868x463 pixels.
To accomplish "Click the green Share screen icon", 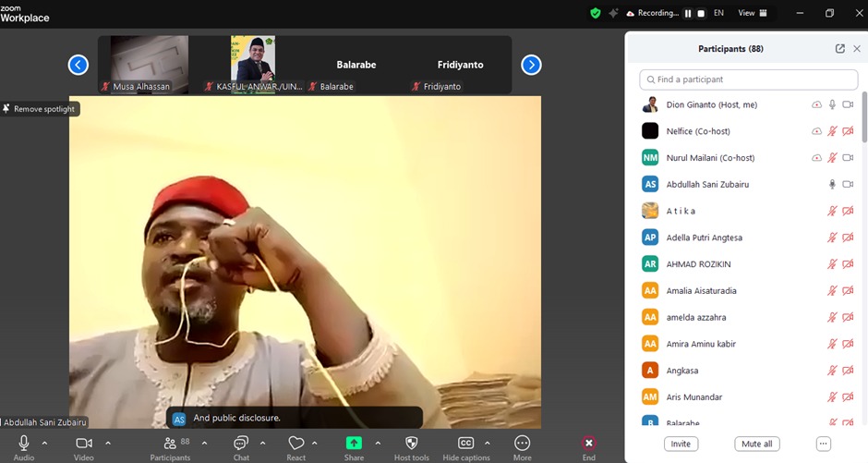I will tap(354, 443).
